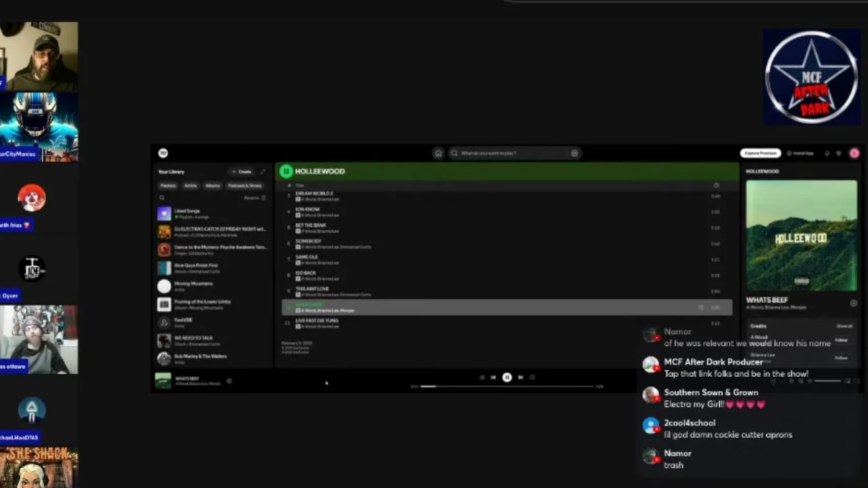Image resolution: width=868 pixels, height=488 pixels.
Task: Open the Friend Activity icon
Action: (x=839, y=153)
